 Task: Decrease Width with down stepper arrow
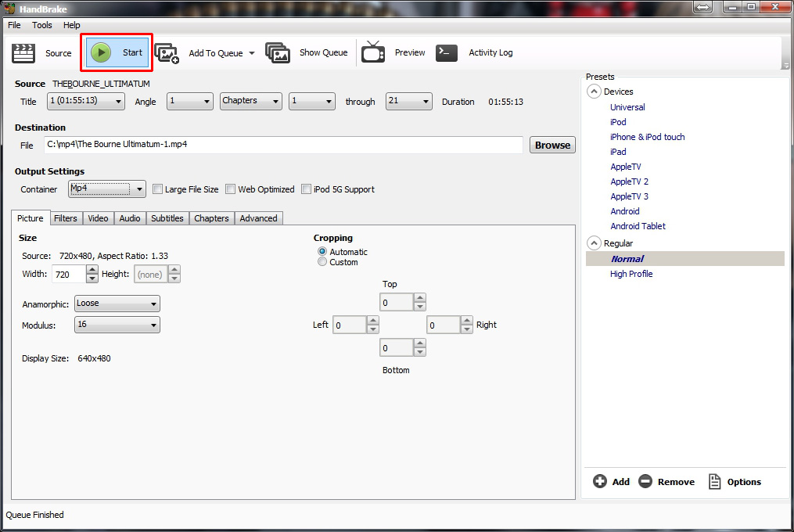tap(92, 279)
